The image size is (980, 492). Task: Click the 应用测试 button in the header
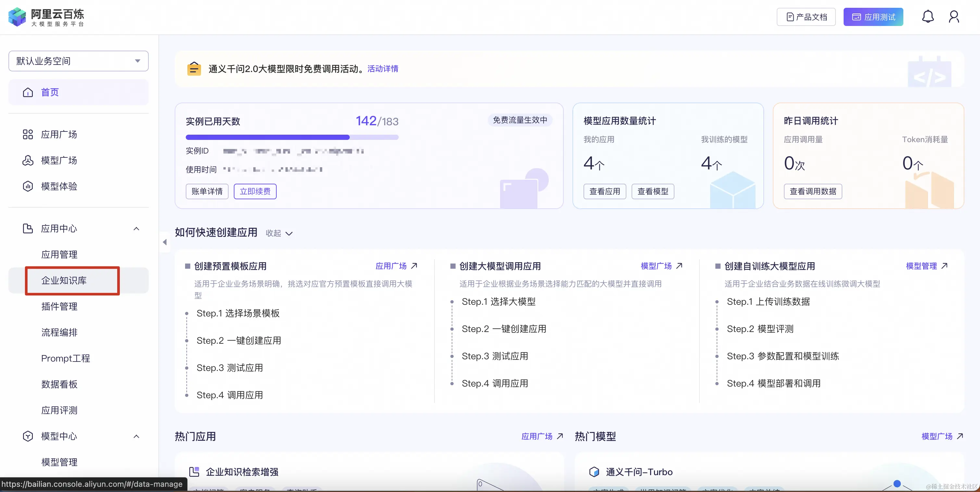point(873,17)
